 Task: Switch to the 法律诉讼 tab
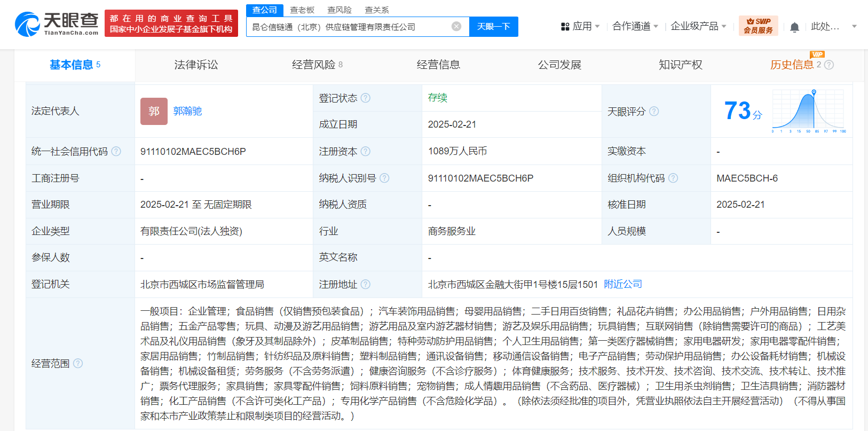click(x=196, y=65)
